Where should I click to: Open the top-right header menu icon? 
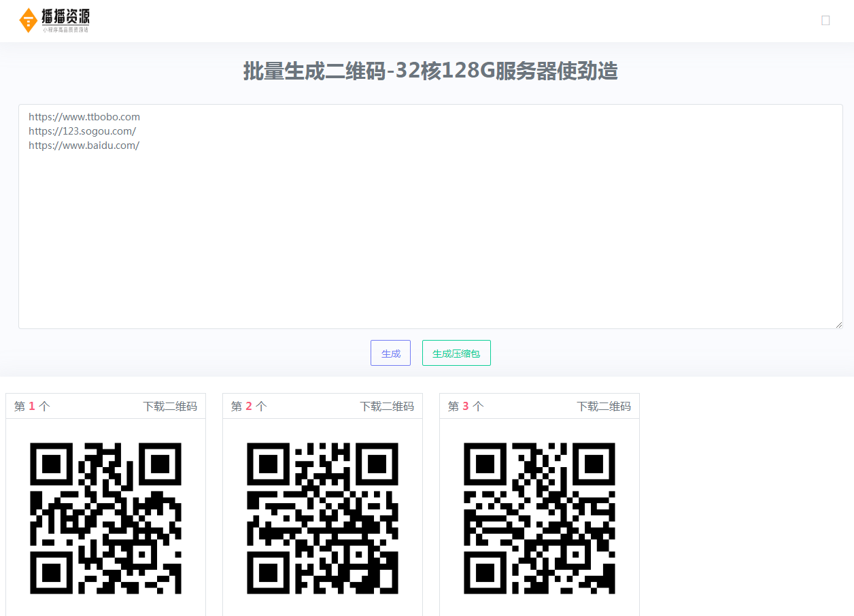(x=825, y=20)
